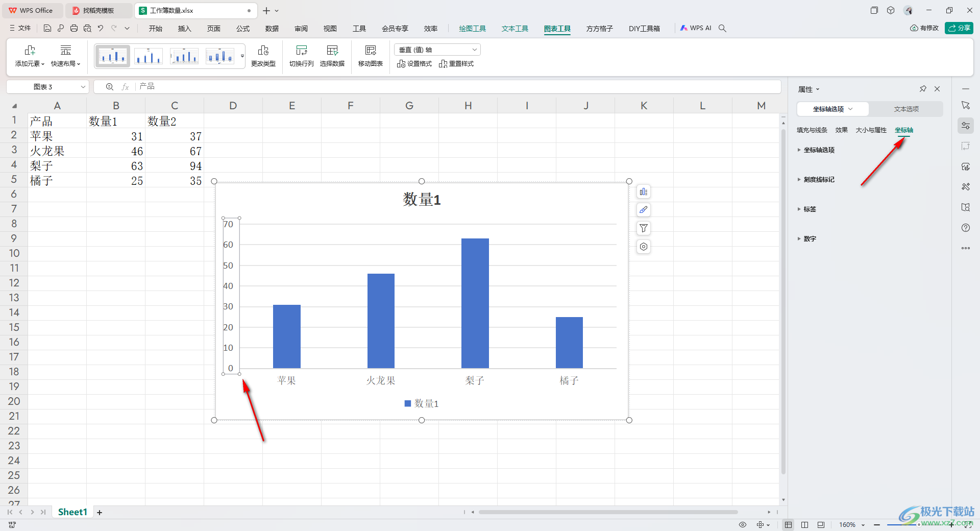Click the horizontal scrollbar thumb

[608, 512]
